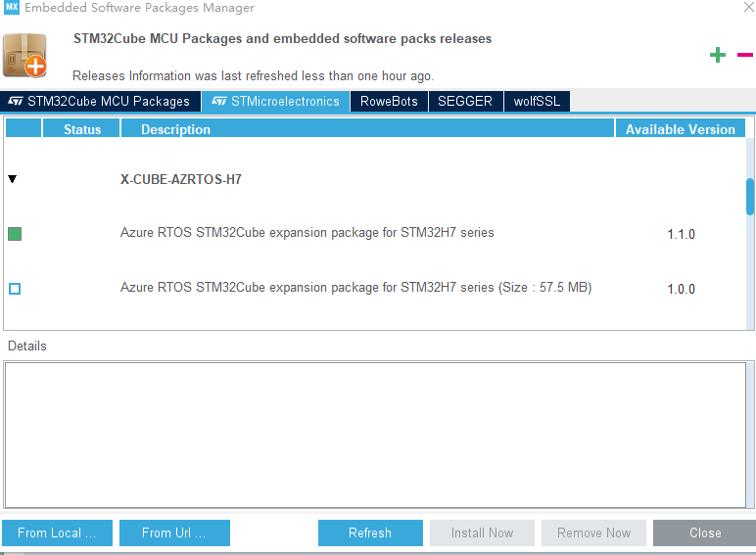The height and width of the screenshot is (555, 756).
Task: Select the X-CUBE-AZRTOS-H7 group title
Action: (181, 180)
